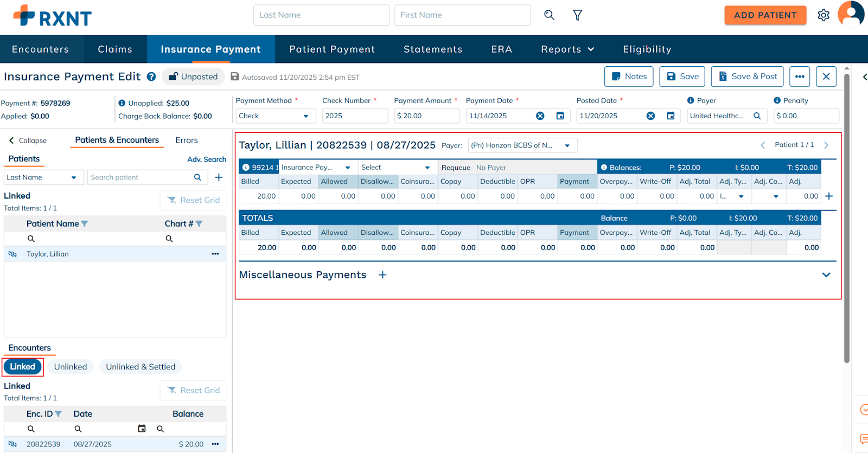
Task: Click the Payer search magnifier icon
Action: click(x=757, y=116)
